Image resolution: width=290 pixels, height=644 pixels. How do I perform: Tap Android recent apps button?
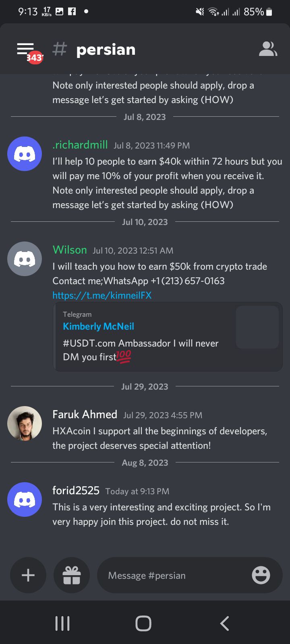click(x=62, y=623)
